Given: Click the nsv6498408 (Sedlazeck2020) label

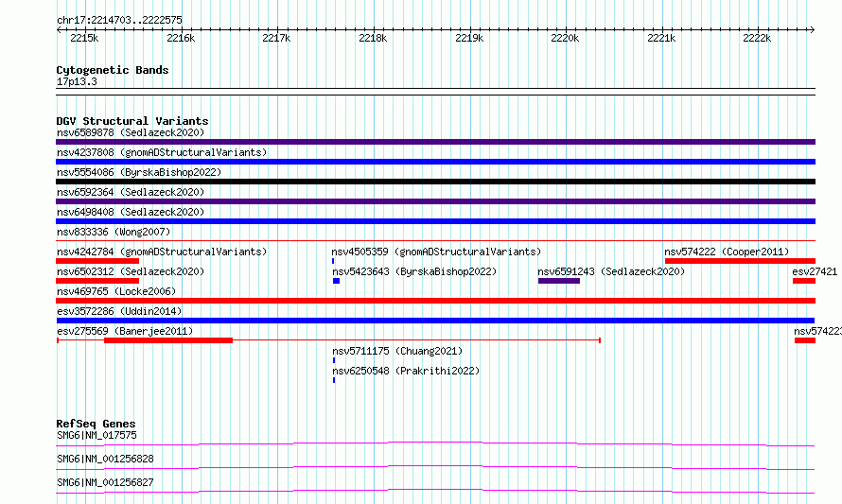Looking at the screenshot, I should tap(131, 212).
